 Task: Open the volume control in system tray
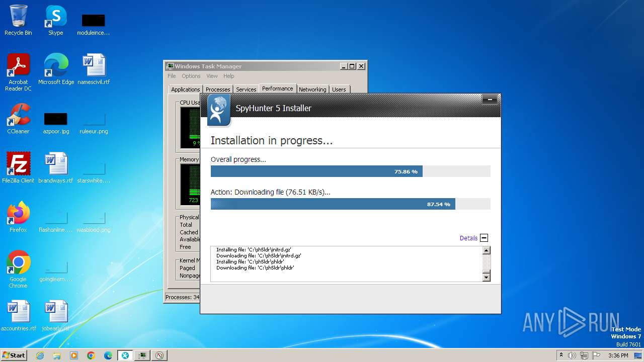573,355
